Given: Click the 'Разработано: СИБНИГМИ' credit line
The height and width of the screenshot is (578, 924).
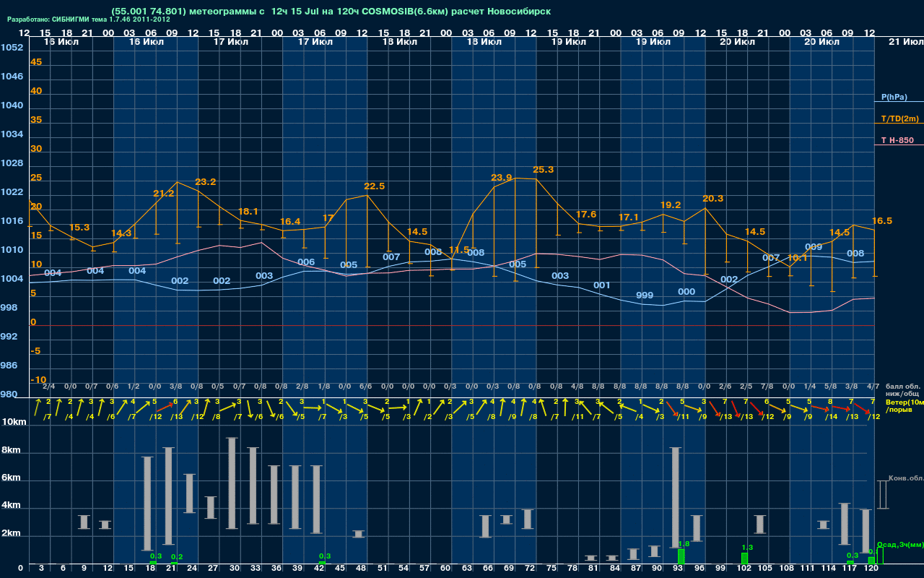Looking at the screenshot, I should pyautogui.click(x=89, y=20).
